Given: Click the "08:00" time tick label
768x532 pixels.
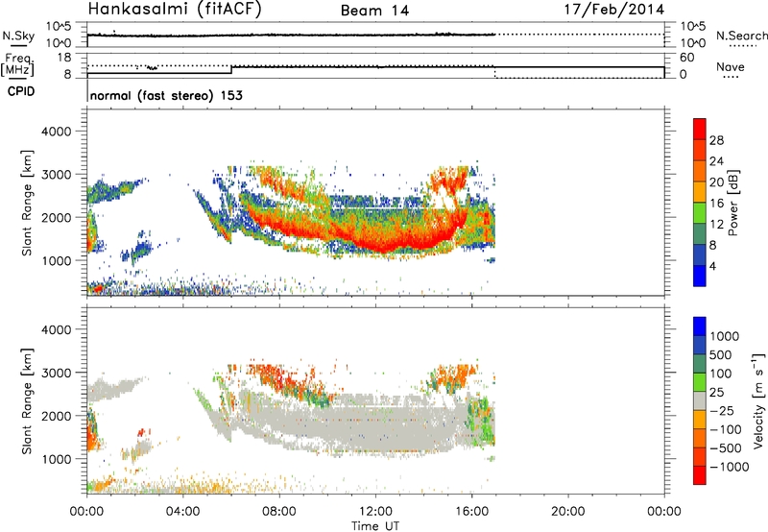Looking at the screenshot, I should pos(279,511).
